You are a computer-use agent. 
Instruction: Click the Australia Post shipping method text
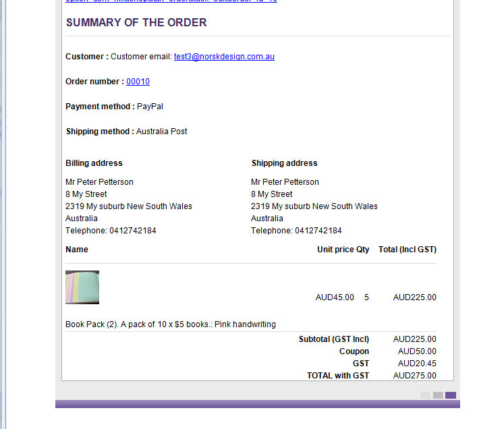[x=162, y=132]
